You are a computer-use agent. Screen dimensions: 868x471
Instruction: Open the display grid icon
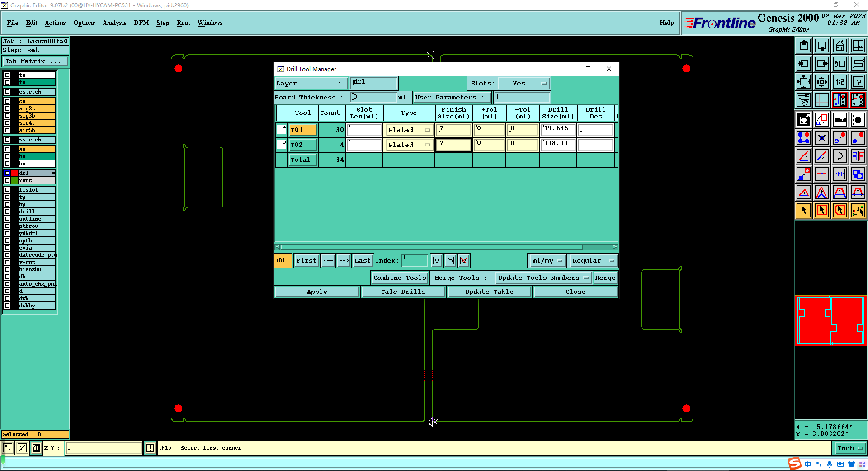(822, 100)
